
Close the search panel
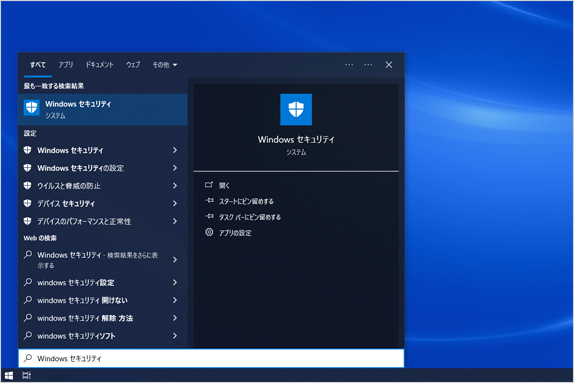click(389, 65)
